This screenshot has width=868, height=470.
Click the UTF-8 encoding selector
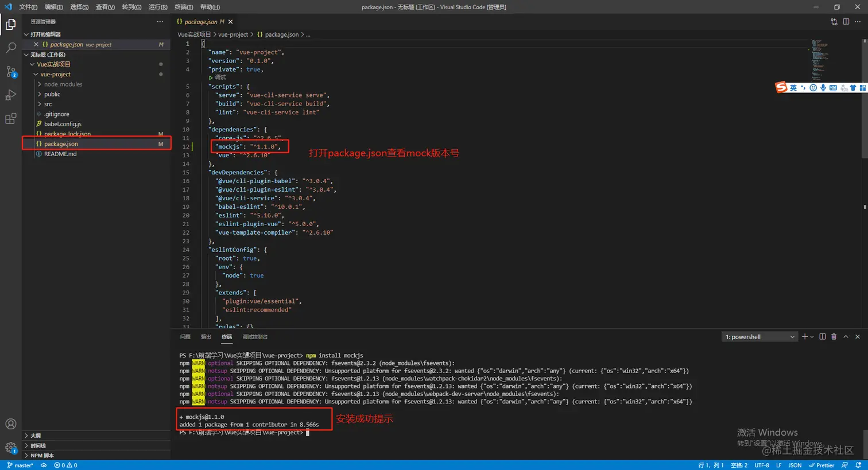pos(762,465)
